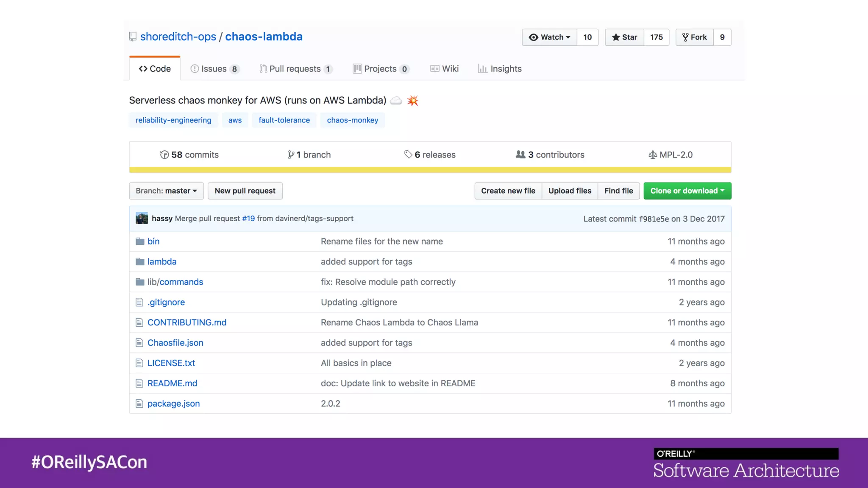
Task: Click the repository book icon beside shoreditch-ops
Action: pyautogui.click(x=133, y=37)
